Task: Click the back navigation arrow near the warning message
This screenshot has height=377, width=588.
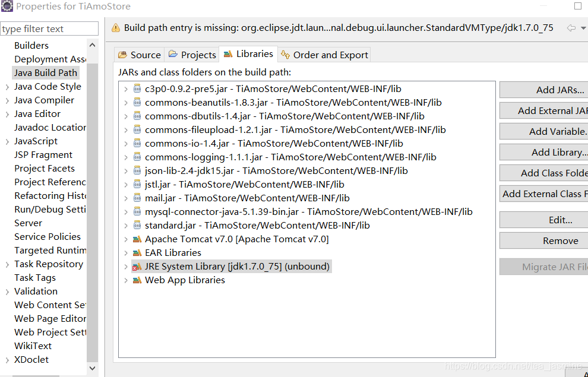Action: [570, 27]
